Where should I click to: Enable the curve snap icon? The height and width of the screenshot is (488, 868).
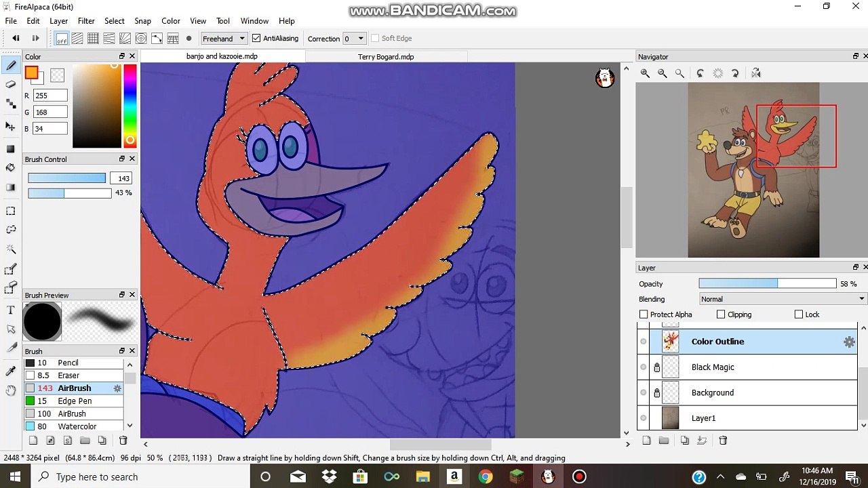pyautogui.click(x=157, y=39)
